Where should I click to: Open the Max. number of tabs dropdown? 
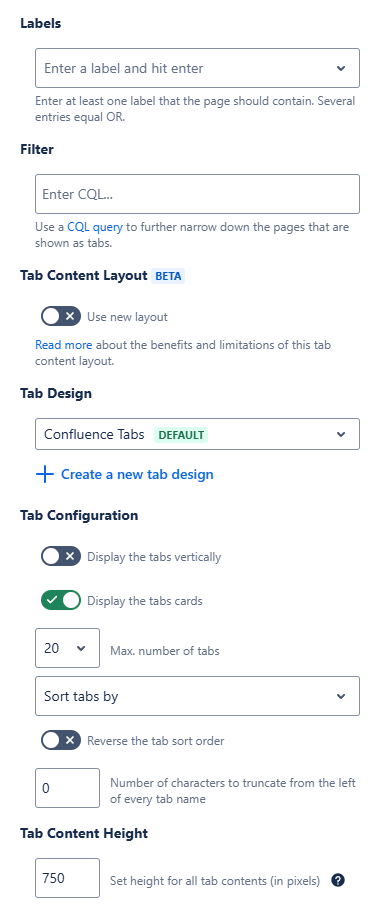pyautogui.click(x=67, y=648)
